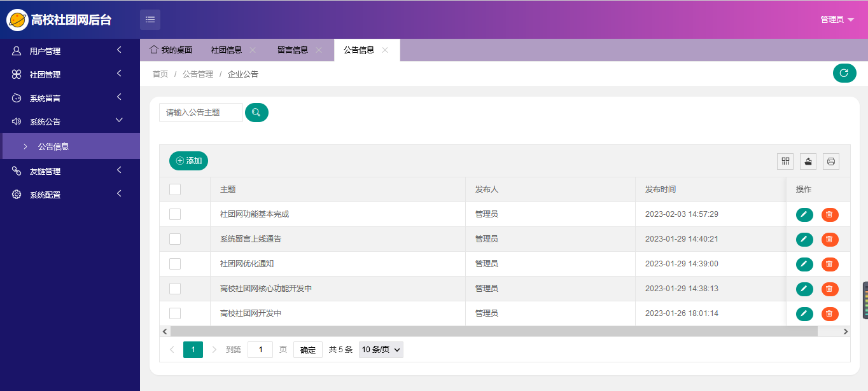
Task: Click the 系统配置 gear icon
Action: pos(17,195)
